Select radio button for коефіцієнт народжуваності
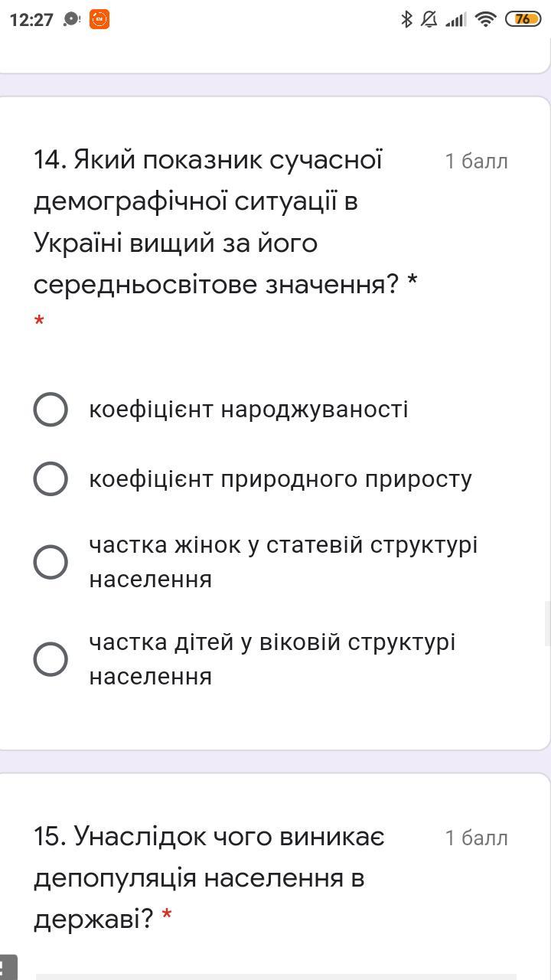The height and width of the screenshot is (980, 551). tap(51, 409)
